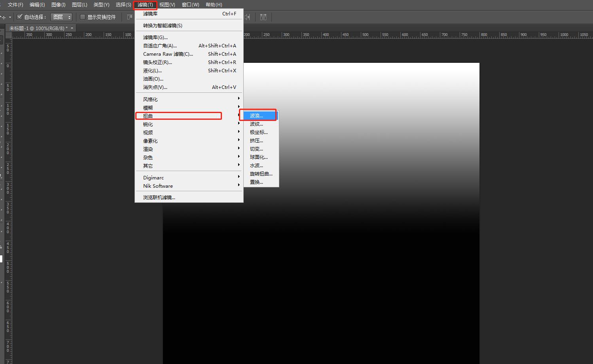Expand the 渲染 submenu
This screenshot has height=364, width=593.
(x=189, y=149)
